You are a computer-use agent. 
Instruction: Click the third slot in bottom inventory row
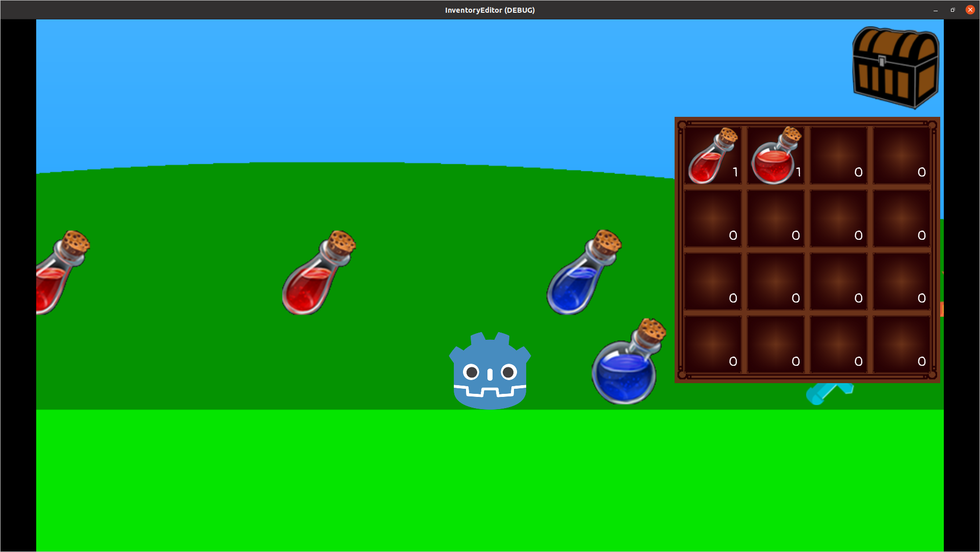[x=839, y=345]
